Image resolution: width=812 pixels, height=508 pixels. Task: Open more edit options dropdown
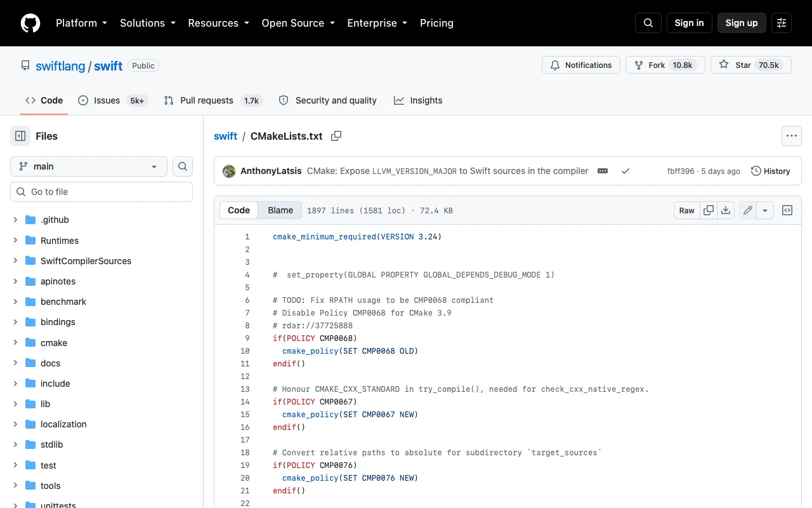[765, 210]
